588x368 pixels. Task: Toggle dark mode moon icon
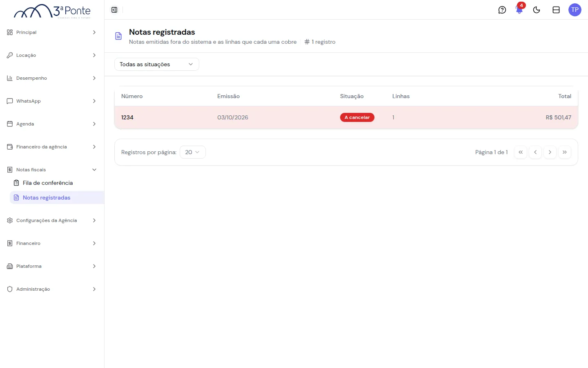point(537,10)
